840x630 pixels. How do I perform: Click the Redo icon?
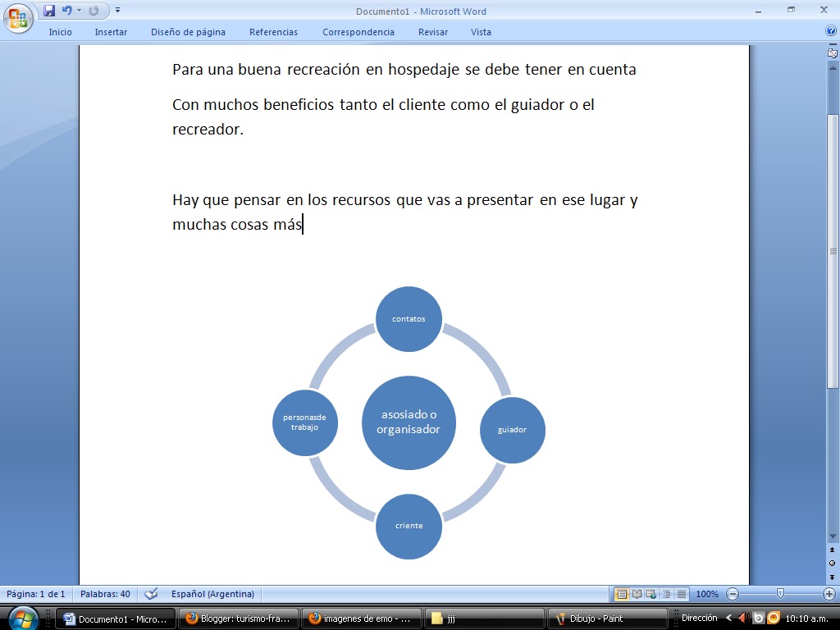(94, 11)
